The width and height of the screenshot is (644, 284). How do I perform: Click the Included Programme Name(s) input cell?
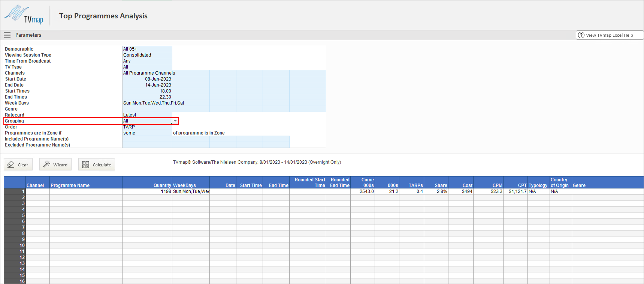tap(147, 139)
